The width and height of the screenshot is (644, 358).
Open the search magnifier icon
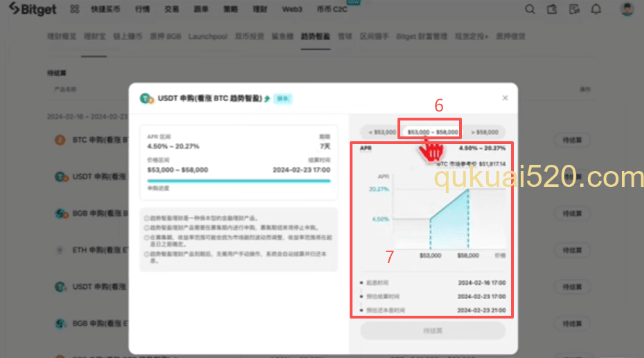pos(530,9)
